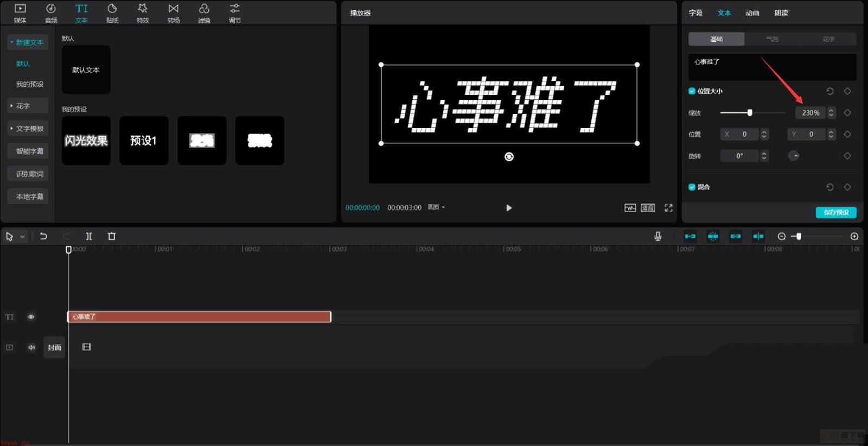
Task: Reset 位置大小 with reset icon
Action: tap(829, 91)
